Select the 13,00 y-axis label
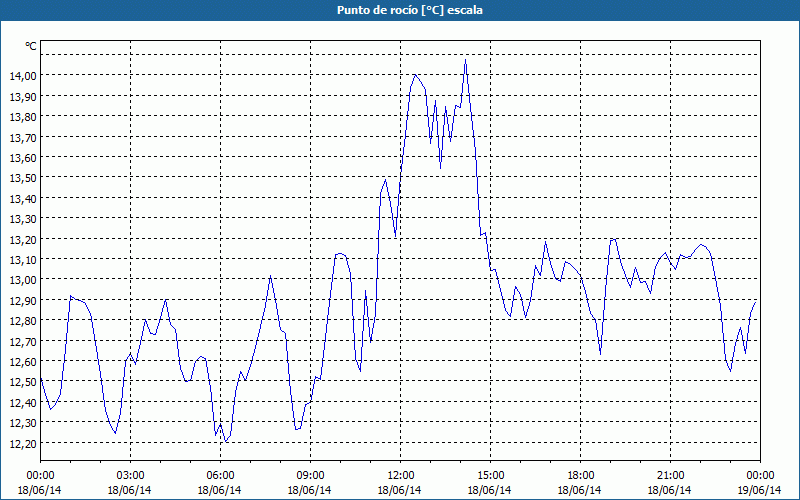Viewport: 800px width, 500px height. coord(23,280)
